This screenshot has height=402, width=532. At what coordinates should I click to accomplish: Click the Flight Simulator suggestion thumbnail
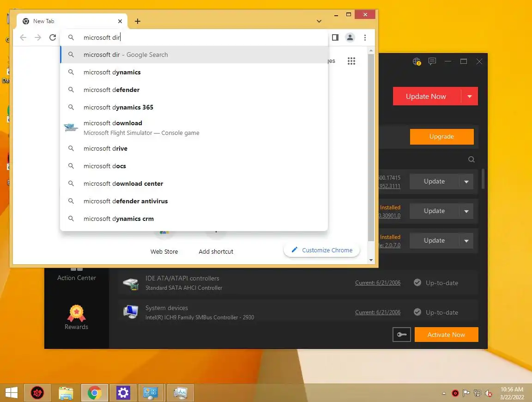(71, 128)
